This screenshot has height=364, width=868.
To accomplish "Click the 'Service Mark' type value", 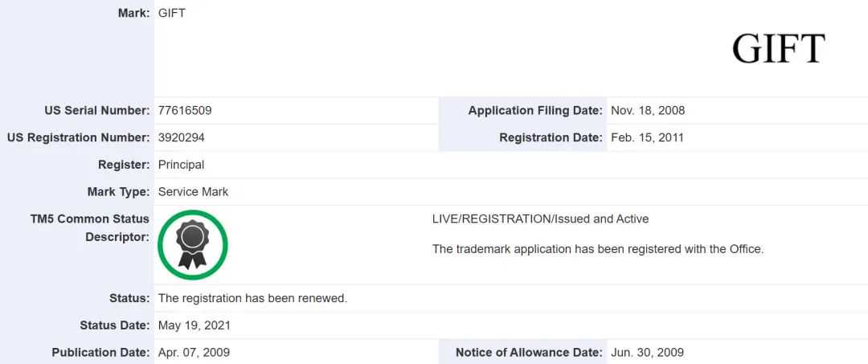I will 194,192.
